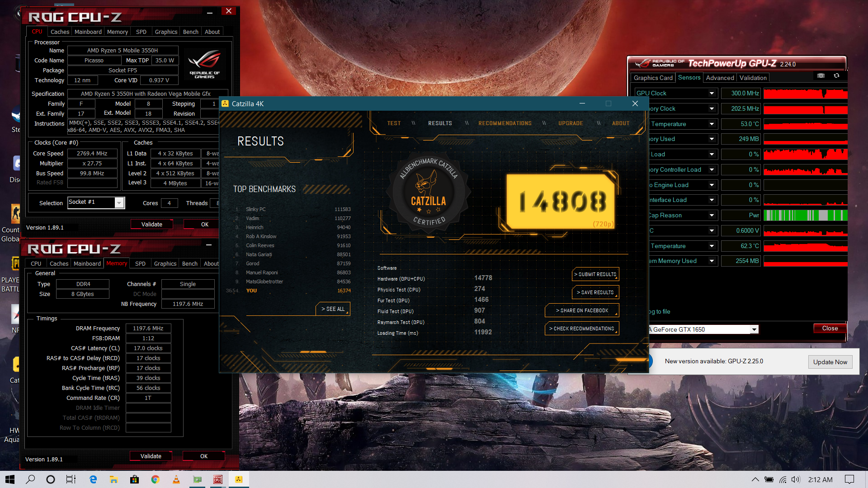This screenshot has width=868, height=488.
Task: Click the PerfCap Reason green graph
Action: point(805,216)
